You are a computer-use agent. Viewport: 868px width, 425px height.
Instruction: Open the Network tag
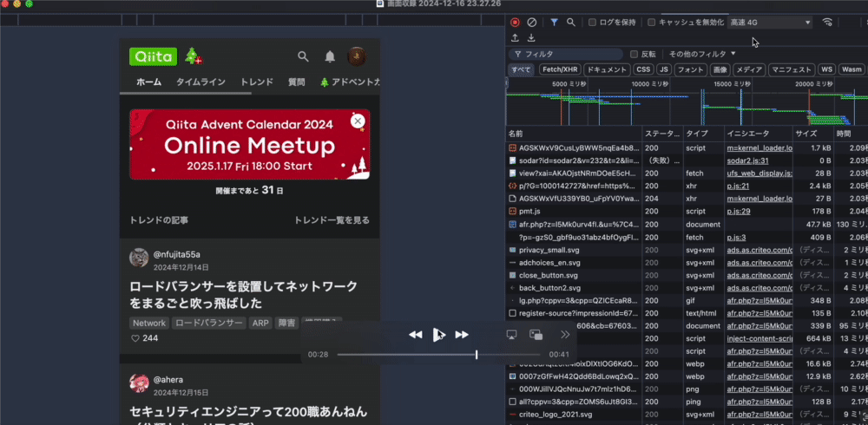coord(149,324)
